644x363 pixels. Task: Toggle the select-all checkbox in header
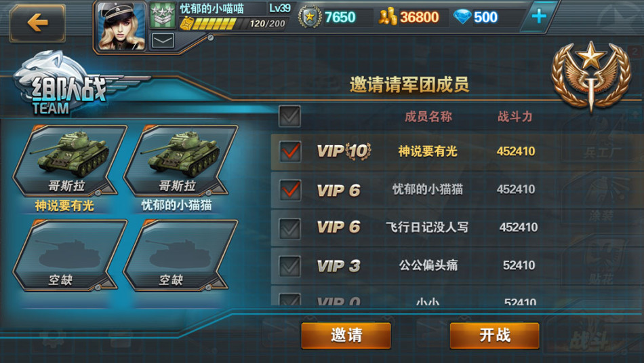289,116
